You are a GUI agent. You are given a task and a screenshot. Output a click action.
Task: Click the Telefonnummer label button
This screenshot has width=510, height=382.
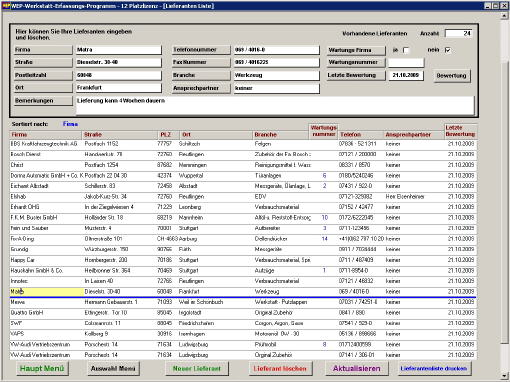click(x=201, y=50)
